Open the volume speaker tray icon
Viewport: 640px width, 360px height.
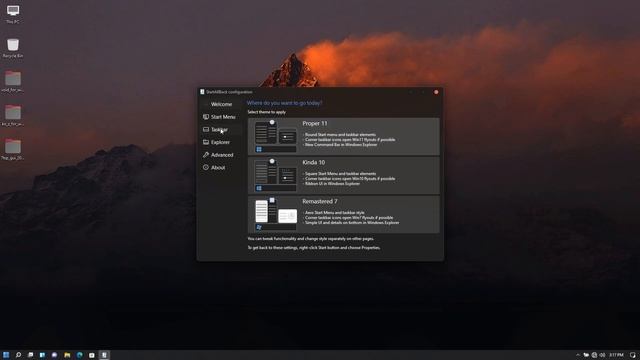(602, 355)
